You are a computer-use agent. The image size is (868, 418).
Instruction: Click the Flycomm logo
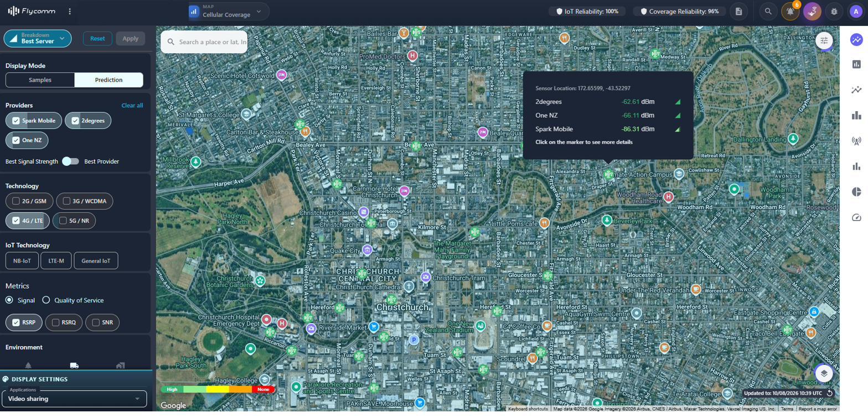click(32, 11)
